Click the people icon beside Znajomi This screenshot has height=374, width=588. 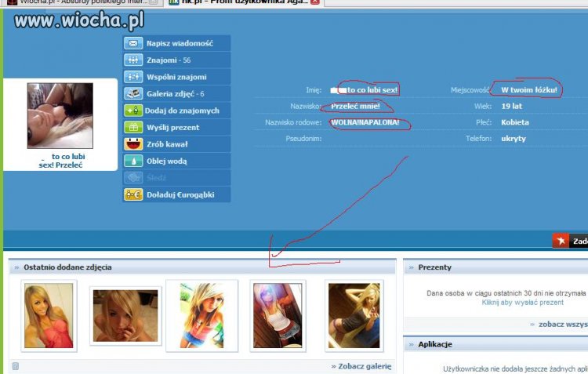point(133,60)
